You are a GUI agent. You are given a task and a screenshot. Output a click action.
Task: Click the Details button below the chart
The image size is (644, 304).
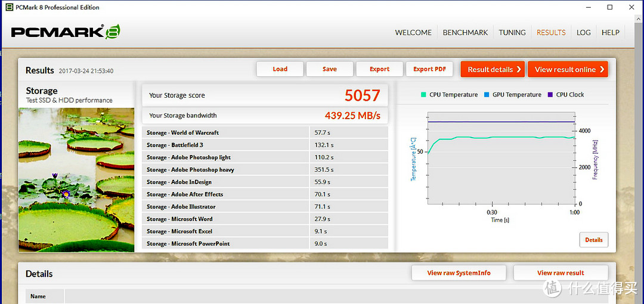[594, 240]
